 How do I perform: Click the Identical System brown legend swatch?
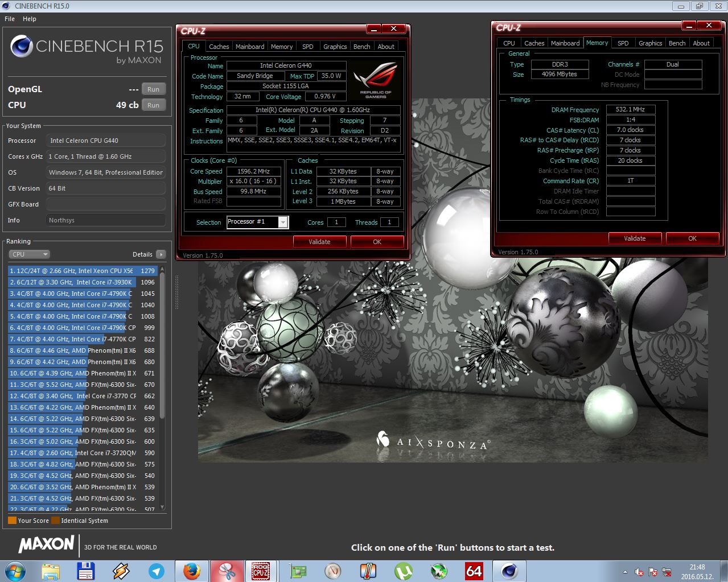[x=55, y=520]
